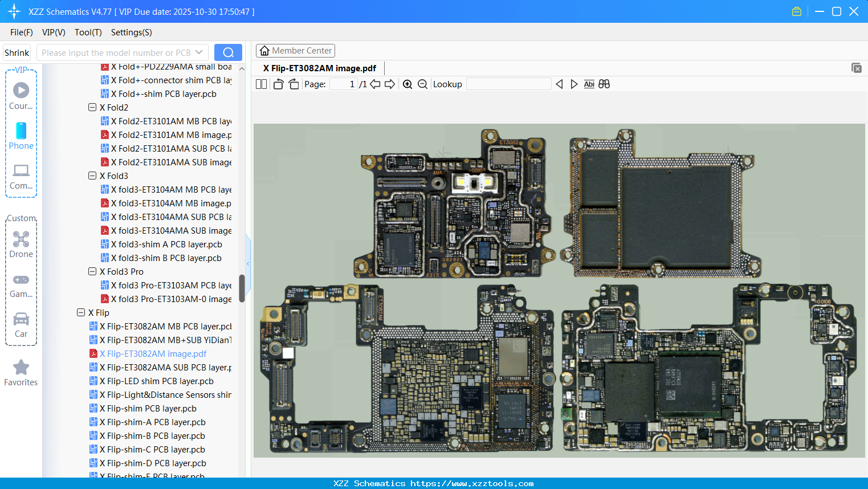
Task: Open the model number dropdown arrow
Action: (x=199, y=52)
